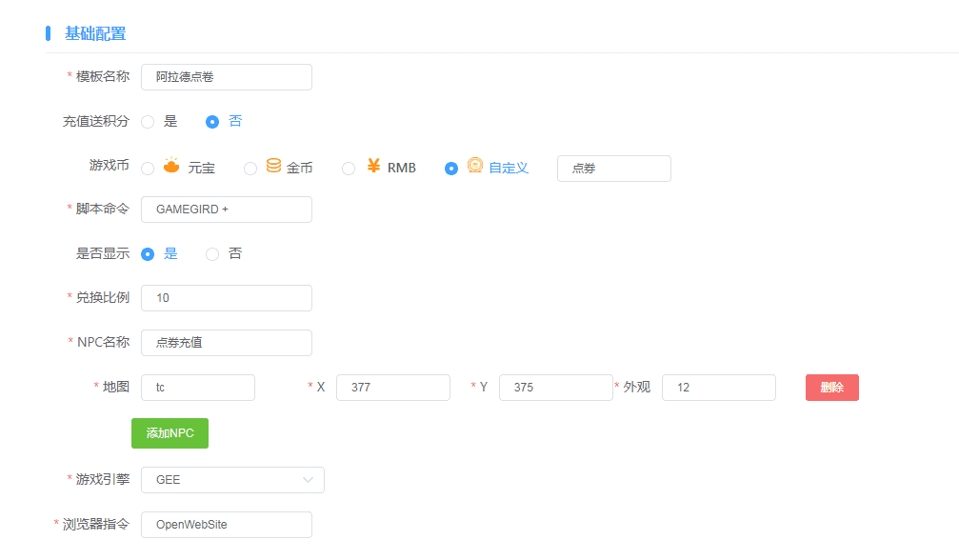Click the red 删除 button
The width and height of the screenshot is (959, 560).
831,388
